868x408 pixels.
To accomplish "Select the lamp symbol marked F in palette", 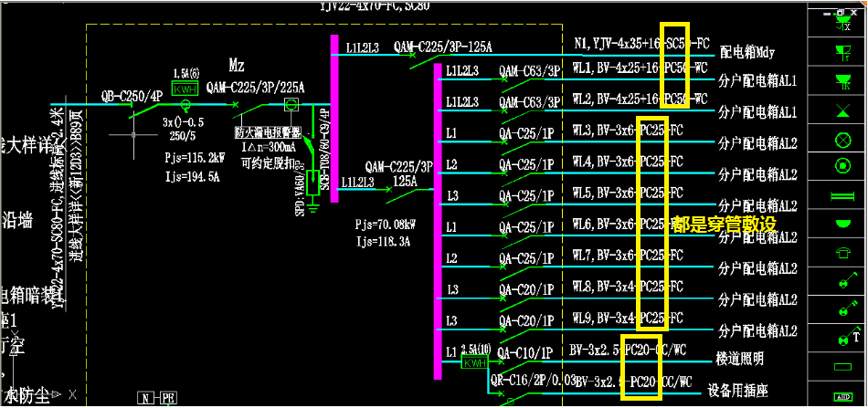I will click(842, 51).
